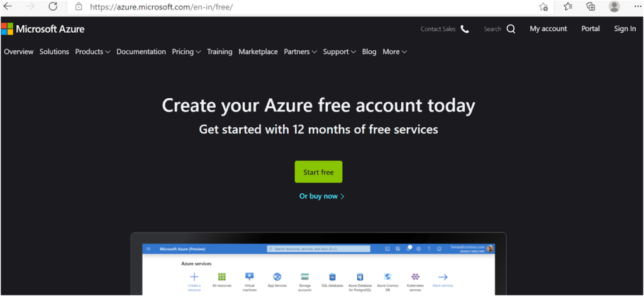Follow the Or buy now link
Screen dimensions: 644x296
click(x=321, y=196)
